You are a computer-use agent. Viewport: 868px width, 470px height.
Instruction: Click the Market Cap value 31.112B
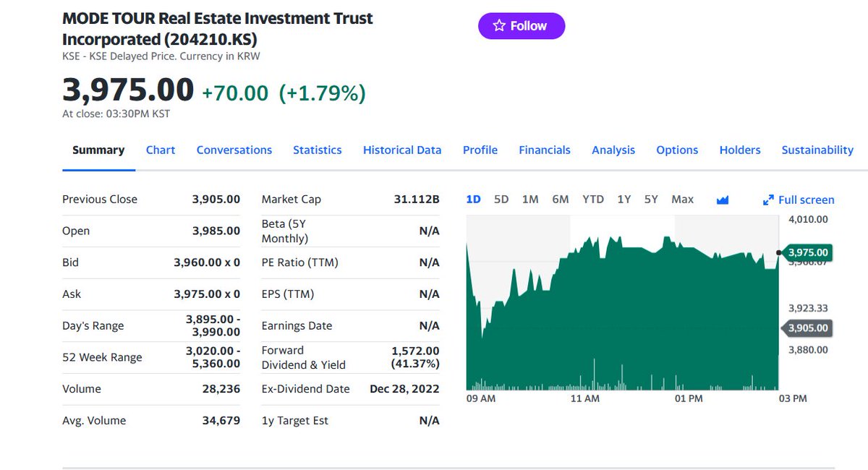(417, 200)
